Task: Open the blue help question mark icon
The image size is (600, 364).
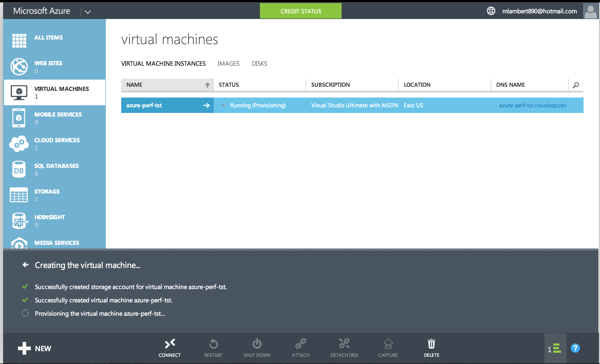Action: click(x=575, y=348)
